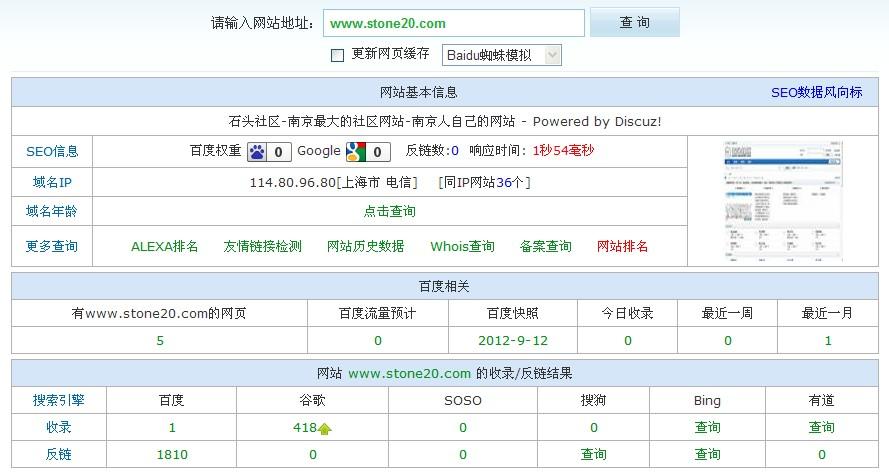Click the green up arrow beside 418
Viewport: 889px width, 472px height.
pos(324,429)
